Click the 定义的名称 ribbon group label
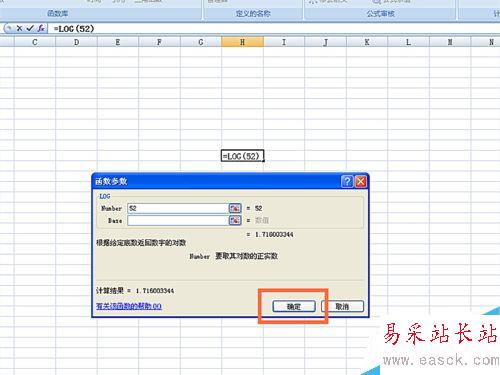Image resolution: width=500 pixels, height=375 pixels. point(253,14)
